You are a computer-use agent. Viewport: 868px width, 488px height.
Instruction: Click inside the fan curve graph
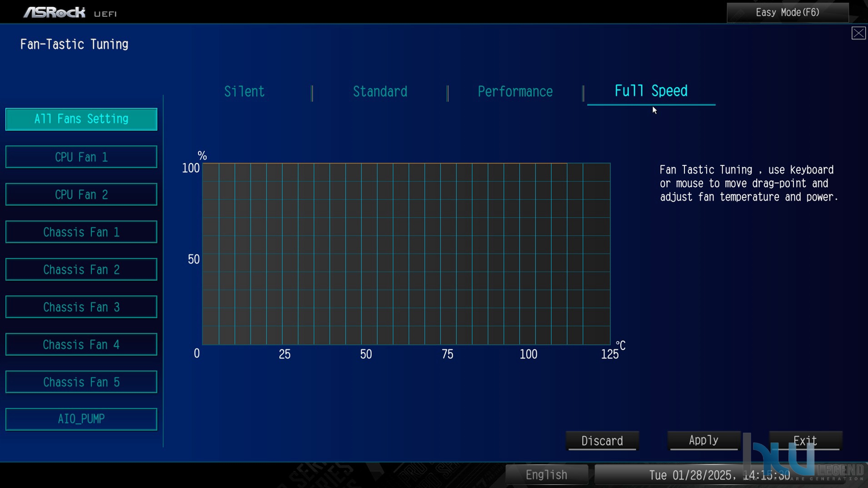pyautogui.click(x=406, y=254)
